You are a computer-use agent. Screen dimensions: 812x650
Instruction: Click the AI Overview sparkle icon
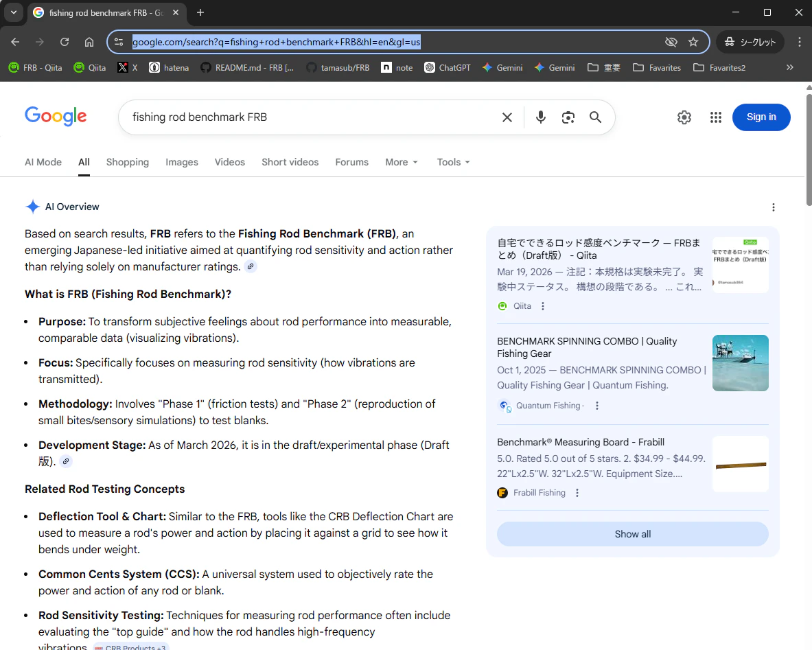tap(33, 207)
